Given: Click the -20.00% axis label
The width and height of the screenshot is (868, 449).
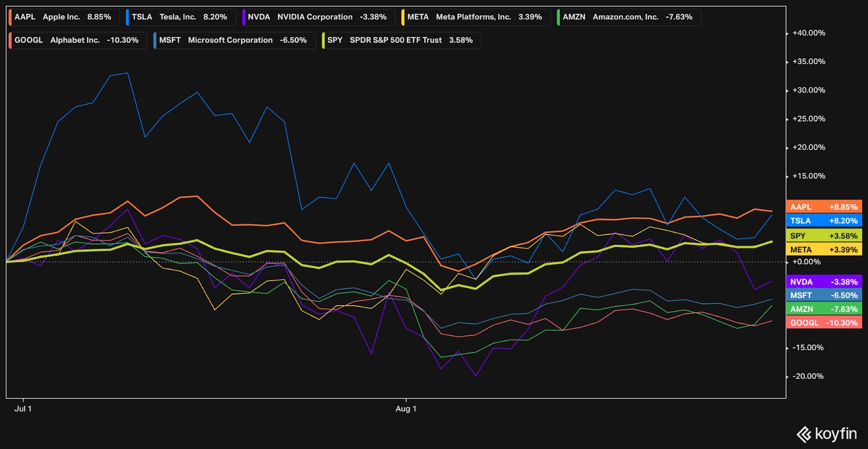Looking at the screenshot, I should coord(808,376).
